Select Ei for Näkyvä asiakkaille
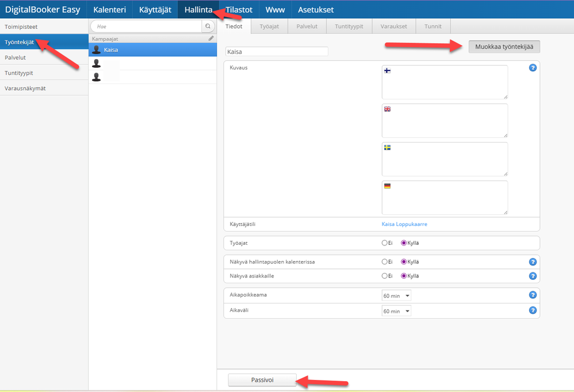The image size is (574, 392). (384, 276)
